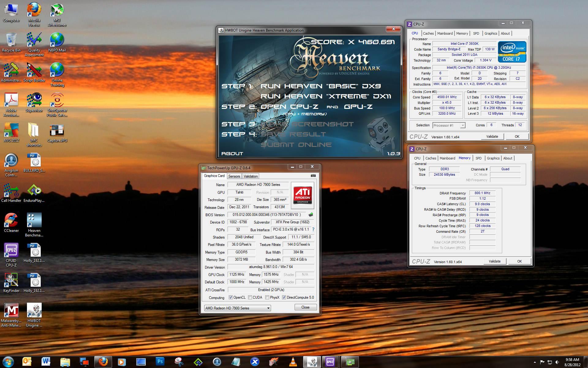The width and height of the screenshot is (588, 368).
Task: Open the ShotSpotter Public Safety shortcut
Action: pos(57,105)
